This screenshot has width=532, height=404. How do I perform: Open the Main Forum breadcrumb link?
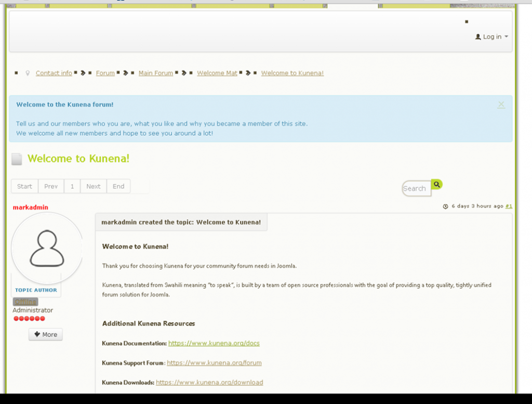tap(156, 73)
